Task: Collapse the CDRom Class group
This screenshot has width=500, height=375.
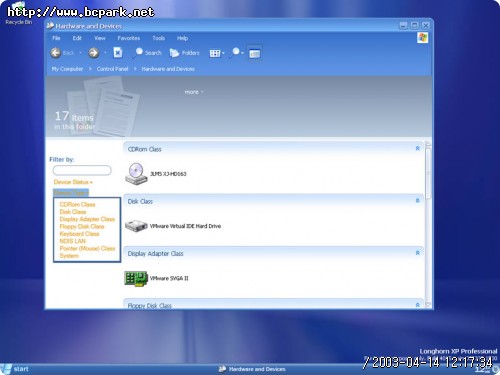Action: (x=417, y=148)
